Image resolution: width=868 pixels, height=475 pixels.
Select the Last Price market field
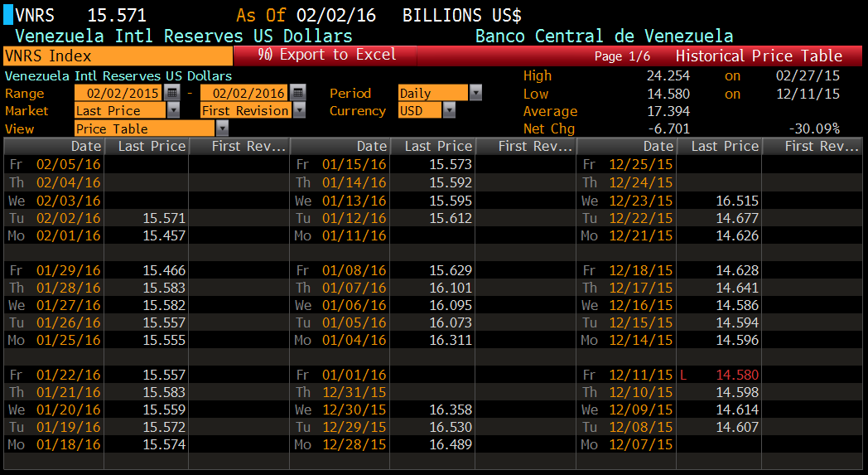(x=120, y=110)
